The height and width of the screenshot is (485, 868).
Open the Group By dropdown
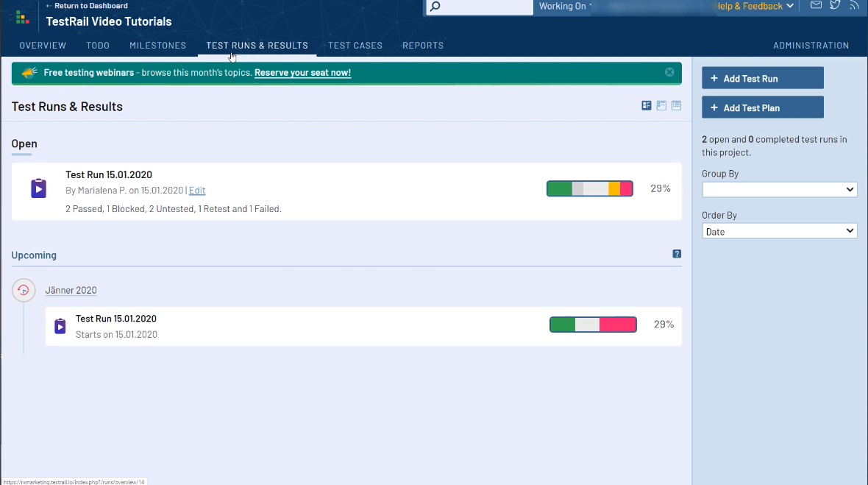(779, 190)
